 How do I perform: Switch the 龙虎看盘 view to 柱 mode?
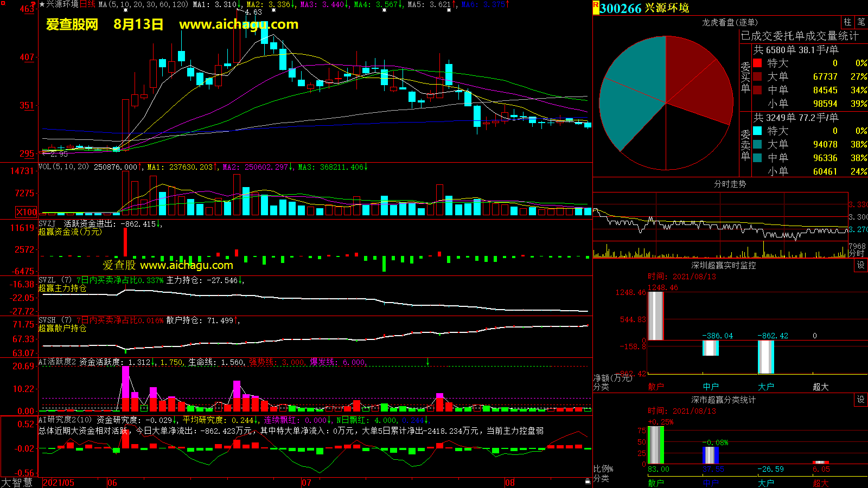(847, 22)
